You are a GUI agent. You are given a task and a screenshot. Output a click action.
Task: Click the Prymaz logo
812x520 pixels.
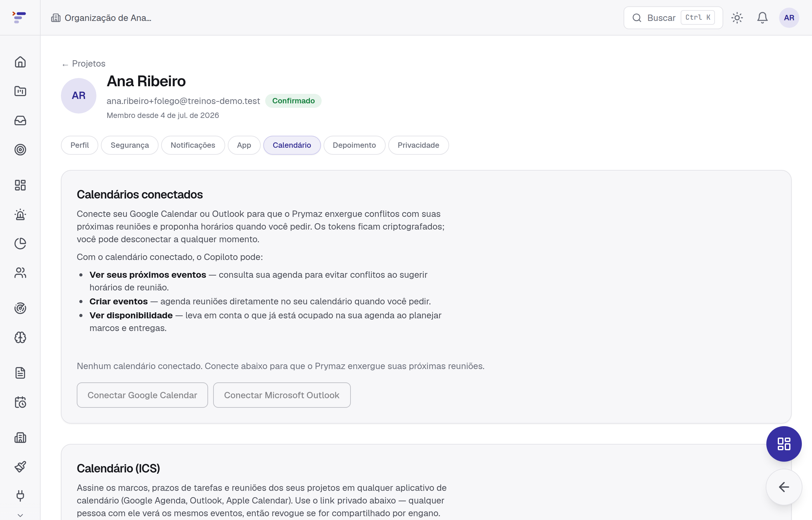[19, 17]
